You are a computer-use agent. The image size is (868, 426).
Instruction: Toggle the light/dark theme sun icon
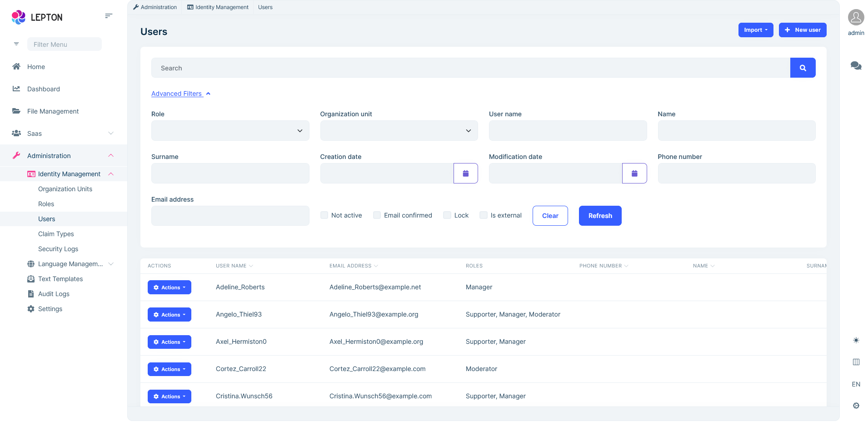click(856, 340)
